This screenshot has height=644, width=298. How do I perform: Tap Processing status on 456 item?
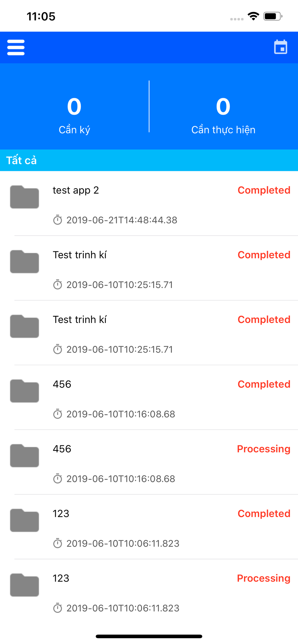(263, 449)
